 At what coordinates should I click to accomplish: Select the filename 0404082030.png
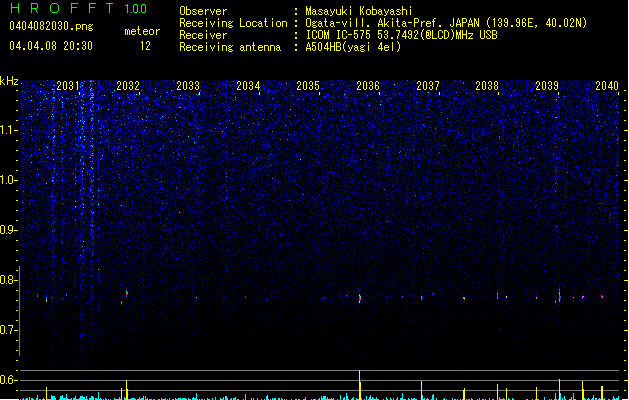[x=51, y=26]
